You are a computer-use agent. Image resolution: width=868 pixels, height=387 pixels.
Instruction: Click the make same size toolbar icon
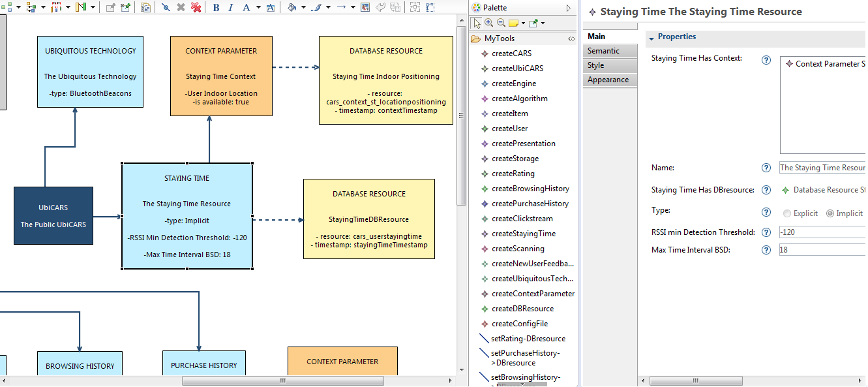point(430,7)
